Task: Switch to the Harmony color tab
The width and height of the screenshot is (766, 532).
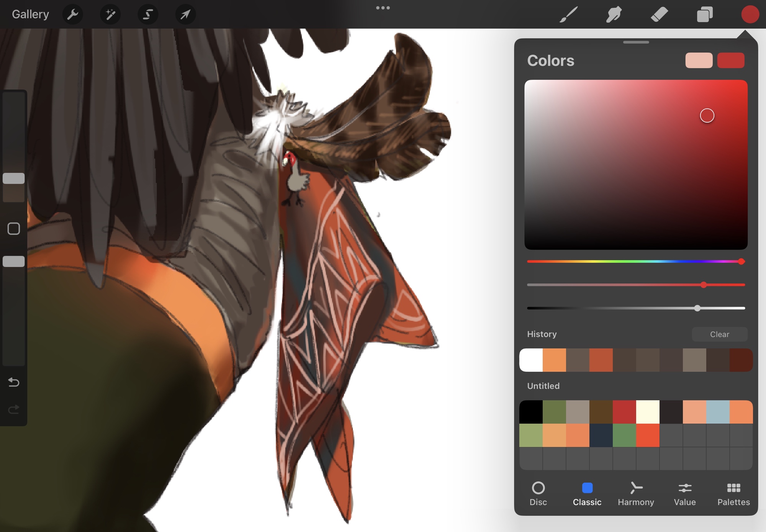Action: (x=636, y=494)
